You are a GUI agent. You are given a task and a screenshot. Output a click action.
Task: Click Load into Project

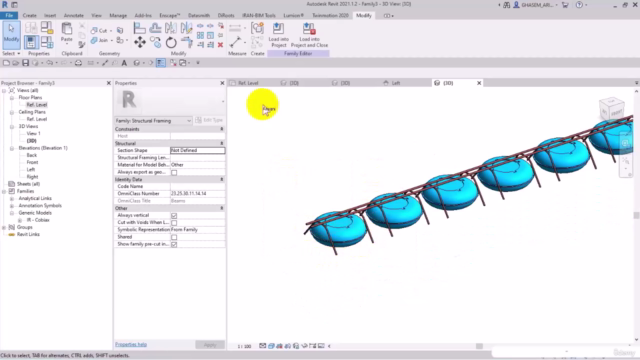click(278, 35)
